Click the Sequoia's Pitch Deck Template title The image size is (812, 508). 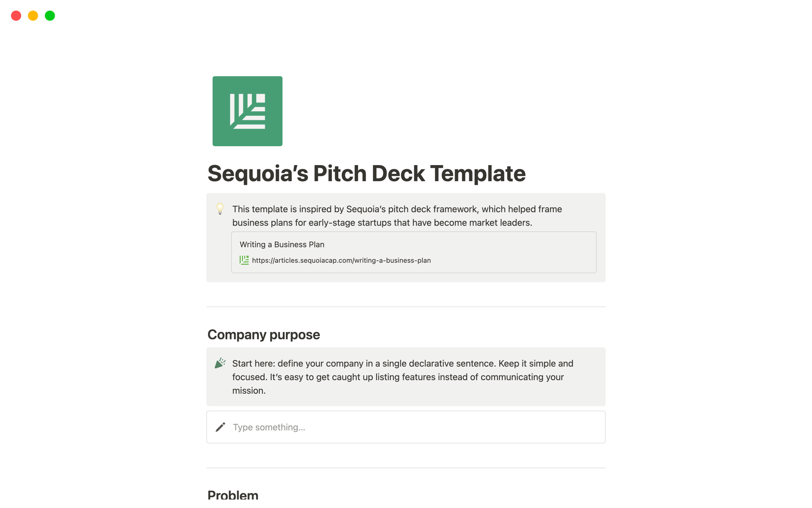point(366,174)
